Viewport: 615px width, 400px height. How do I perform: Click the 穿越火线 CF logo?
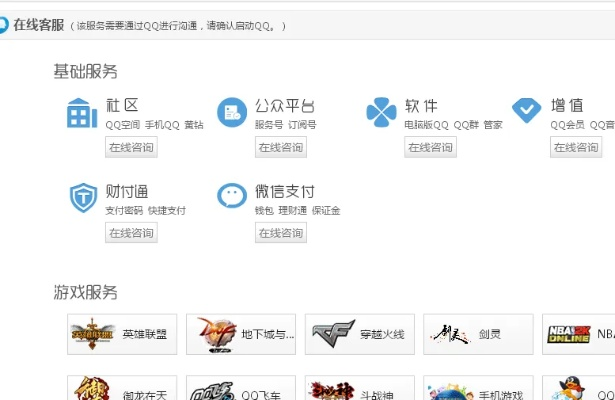(333, 333)
